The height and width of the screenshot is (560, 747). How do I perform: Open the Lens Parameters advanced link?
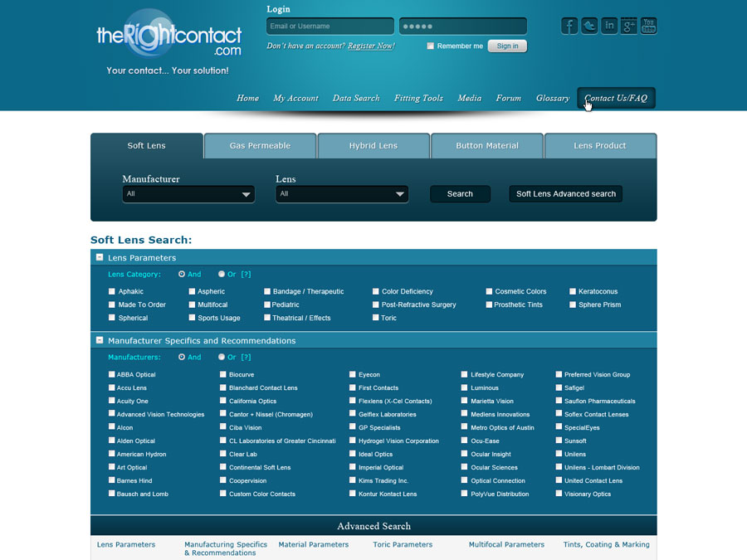click(126, 544)
